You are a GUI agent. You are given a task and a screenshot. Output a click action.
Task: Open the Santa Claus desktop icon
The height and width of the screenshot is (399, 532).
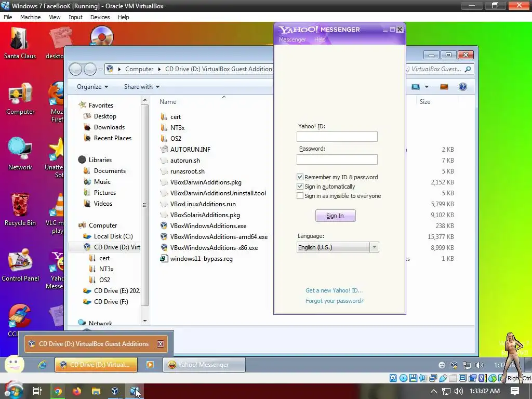click(x=20, y=44)
